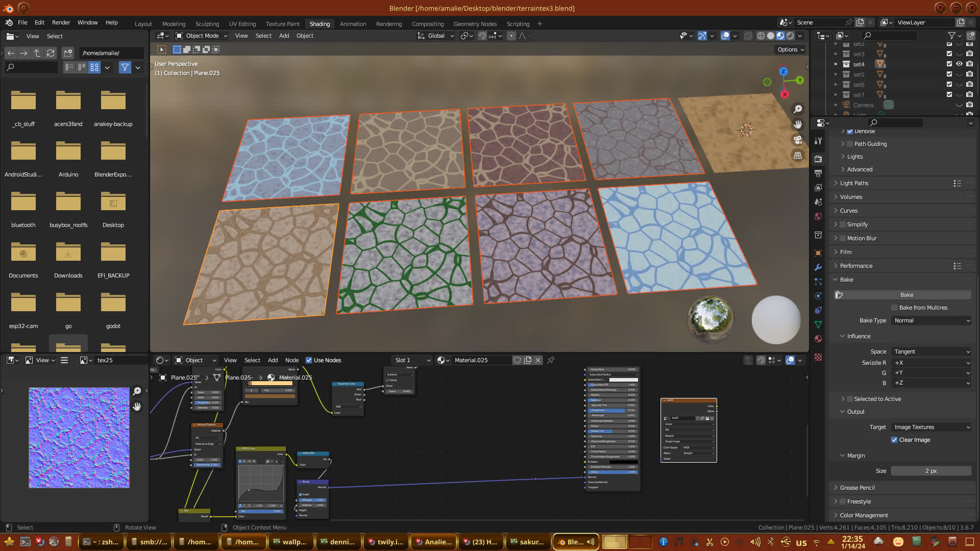Image resolution: width=980 pixels, height=551 pixels.
Task: Click the Options button in viewport header
Action: (x=790, y=49)
